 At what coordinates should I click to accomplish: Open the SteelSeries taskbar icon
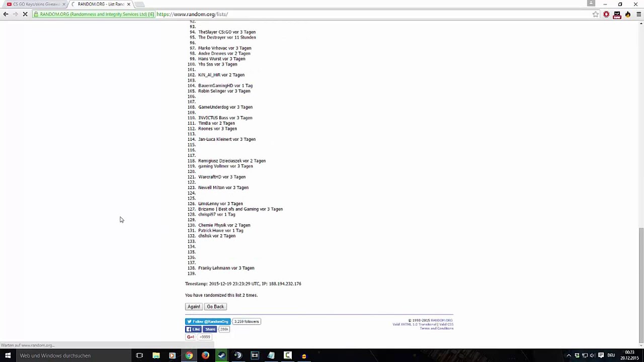click(238, 355)
